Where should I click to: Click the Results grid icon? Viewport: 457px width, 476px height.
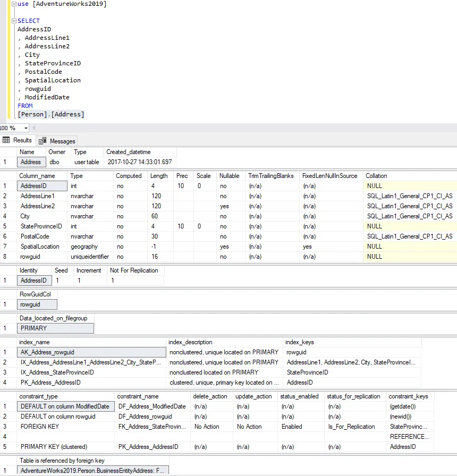pyautogui.click(x=6, y=140)
